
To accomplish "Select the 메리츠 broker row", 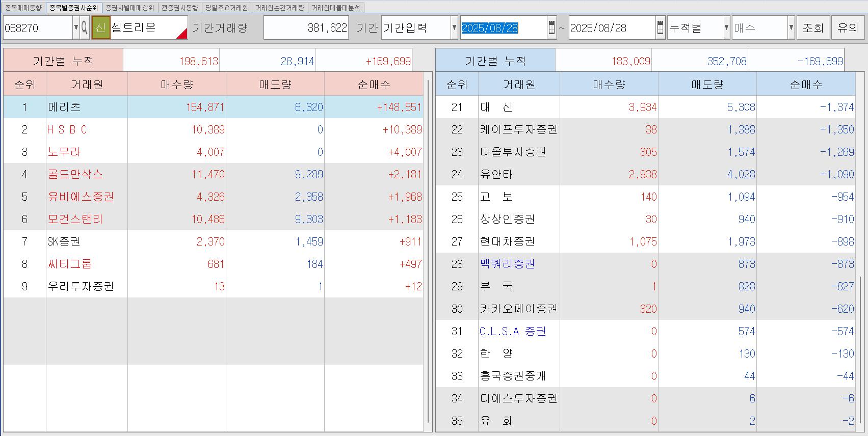I will [213, 107].
